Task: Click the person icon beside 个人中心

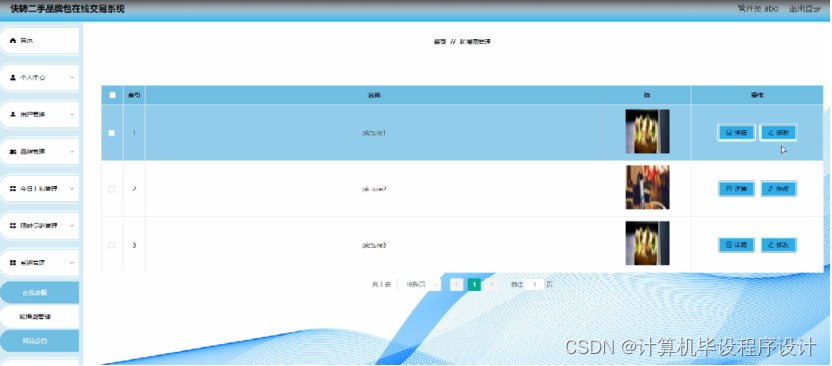Action: [13, 77]
